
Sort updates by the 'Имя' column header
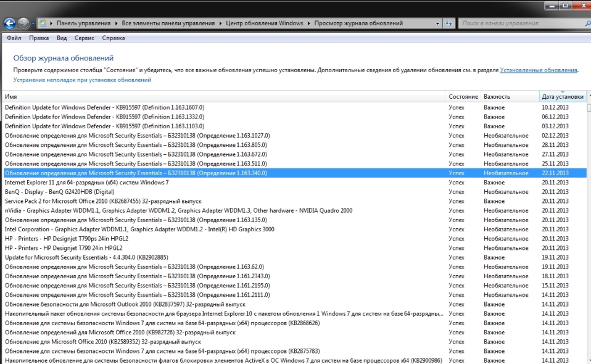(x=11, y=97)
